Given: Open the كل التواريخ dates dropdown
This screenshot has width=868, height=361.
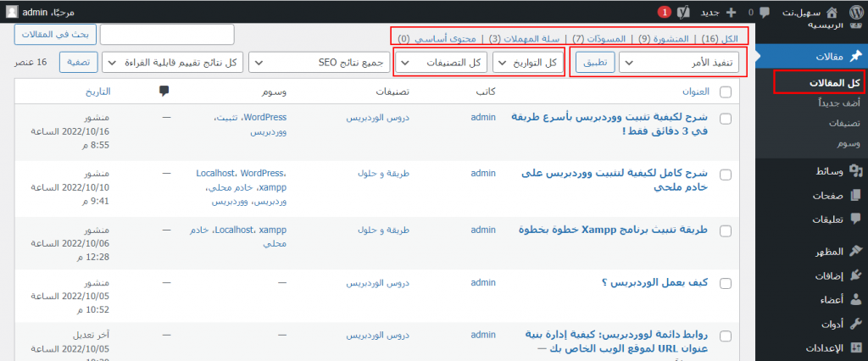Looking at the screenshot, I should pyautogui.click(x=528, y=63).
